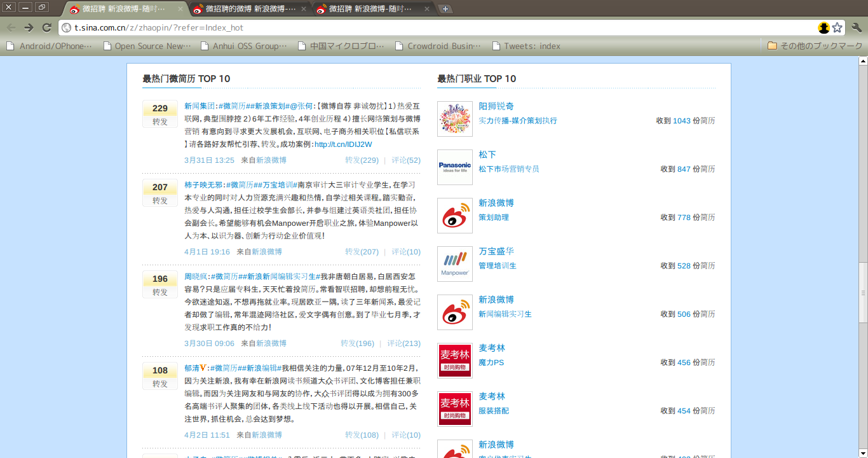Click the 1043 resume count
The image size is (868, 458).
(682, 121)
